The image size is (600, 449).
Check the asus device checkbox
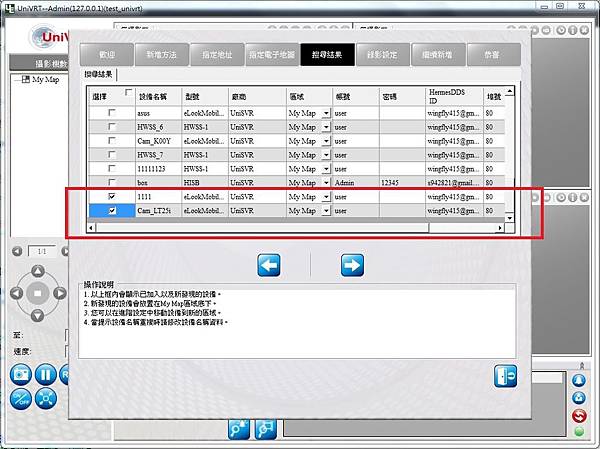[112, 113]
